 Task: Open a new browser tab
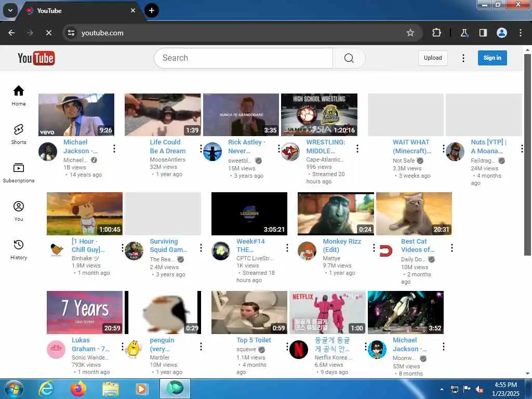click(152, 10)
